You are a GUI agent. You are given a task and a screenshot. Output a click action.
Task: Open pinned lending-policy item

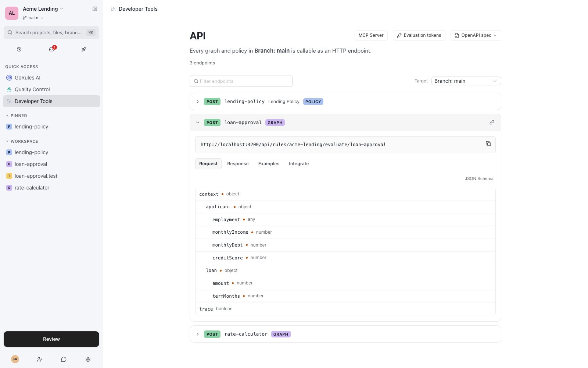coord(51,127)
